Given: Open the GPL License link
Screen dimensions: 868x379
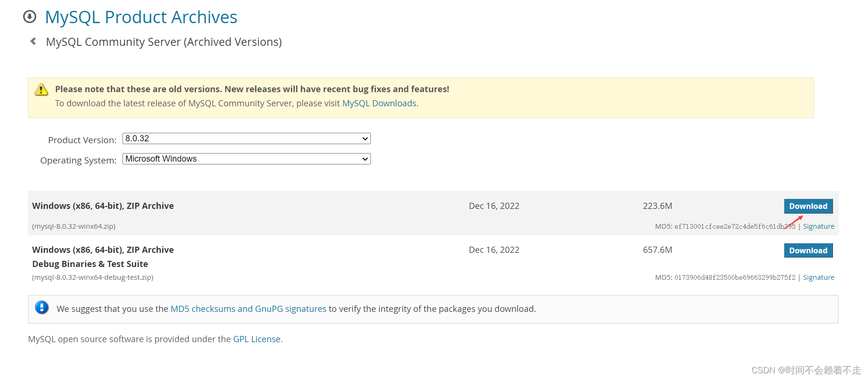Looking at the screenshot, I should (x=257, y=339).
